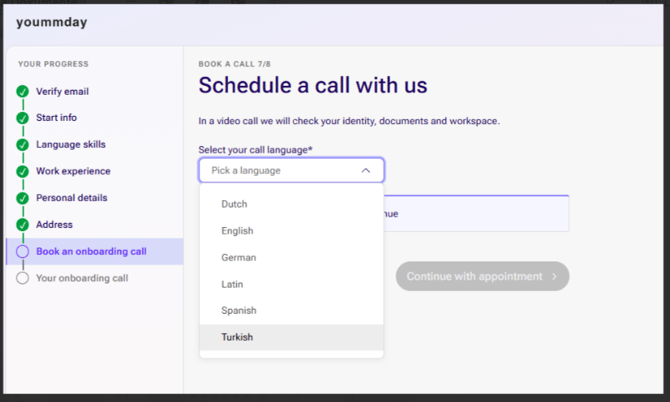670x402 pixels.
Task: Click the green checkmark beside Address
Action: (x=22, y=225)
